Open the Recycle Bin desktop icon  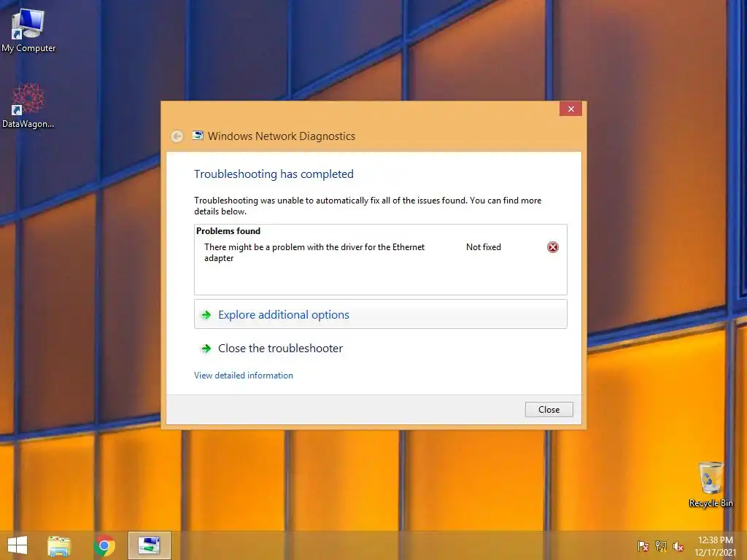tap(711, 484)
